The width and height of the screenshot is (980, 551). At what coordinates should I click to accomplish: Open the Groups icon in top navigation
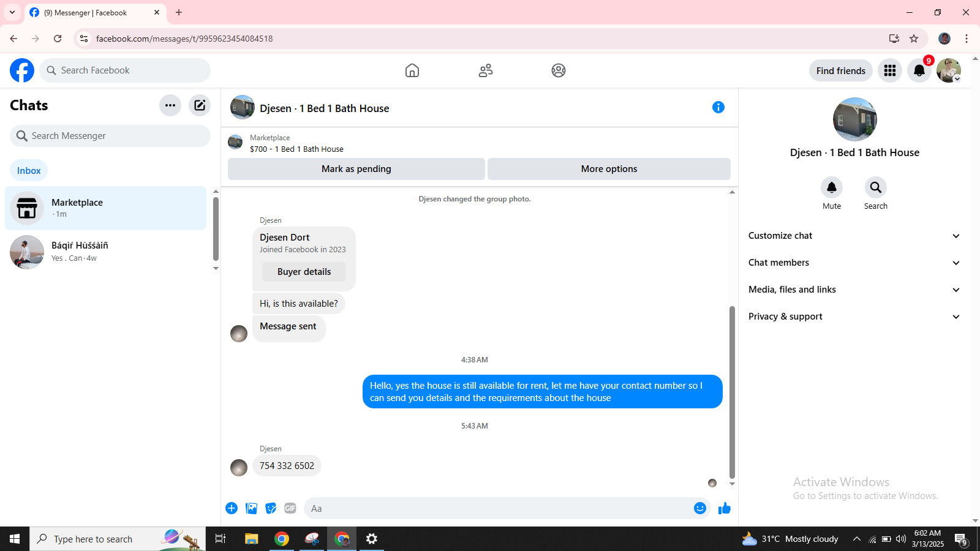(559, 70)
